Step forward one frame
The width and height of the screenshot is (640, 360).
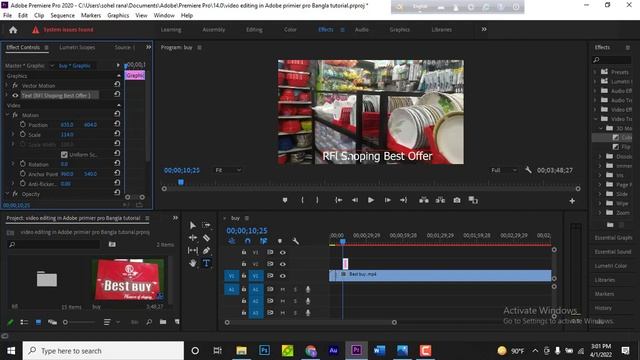pos(387,200)
